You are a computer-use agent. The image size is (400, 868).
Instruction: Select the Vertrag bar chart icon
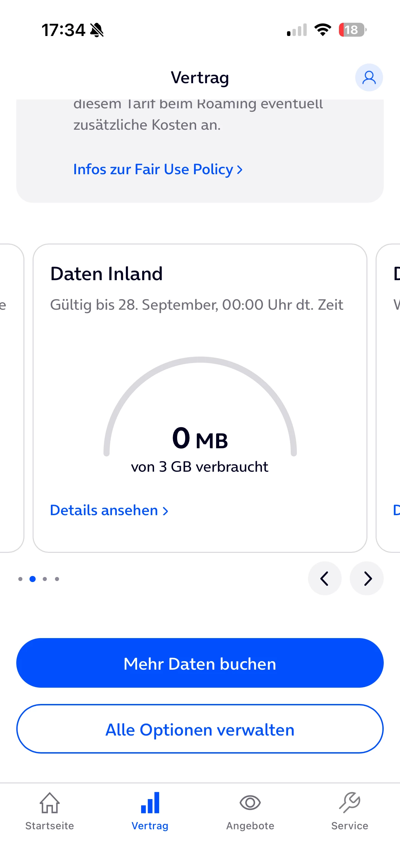pos(150,803)
